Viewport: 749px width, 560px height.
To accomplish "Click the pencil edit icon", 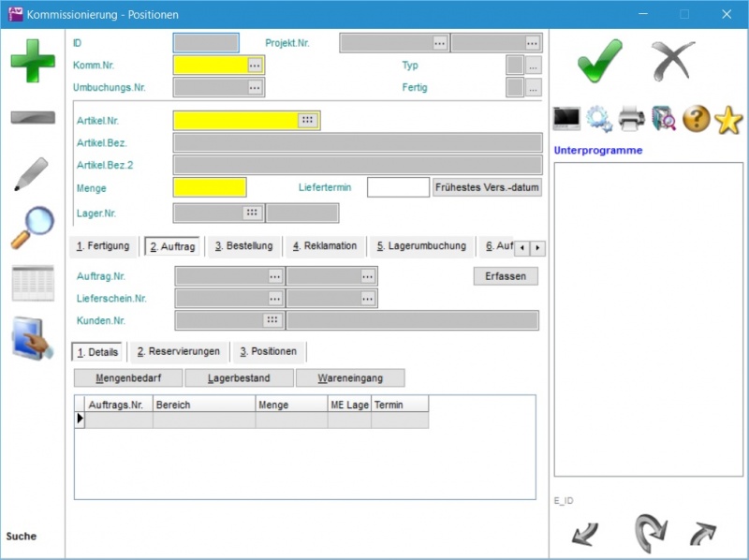I will [x=31, y=174].
